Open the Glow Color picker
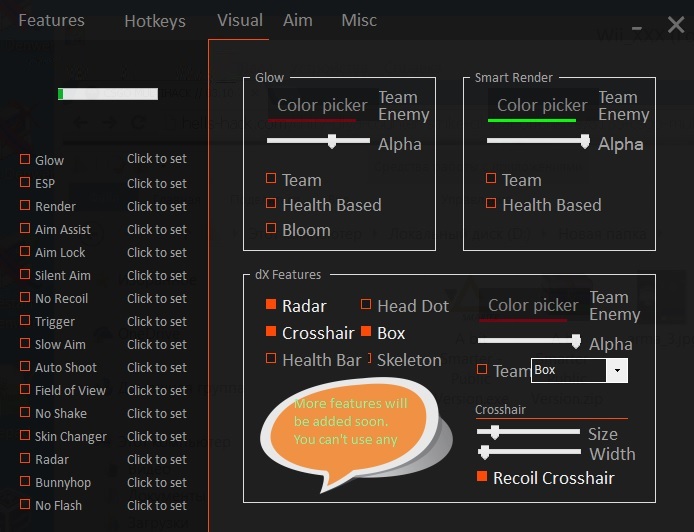 pyautogui.click(x=322, y=105)
